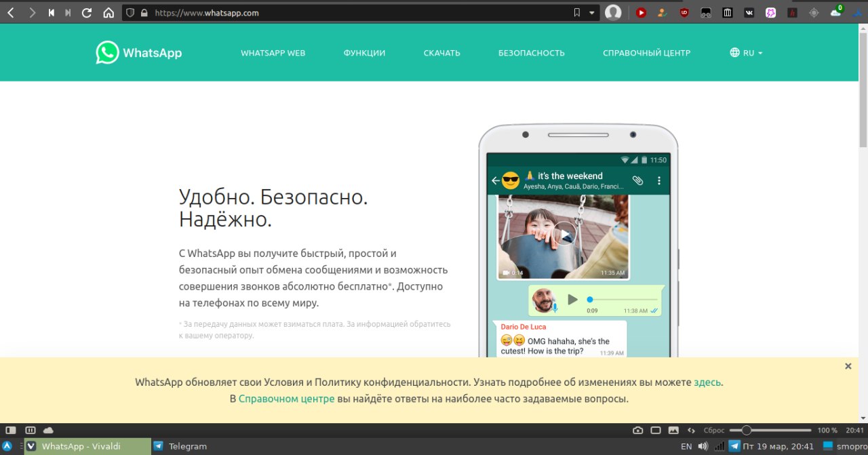The height and width of the screenshot is (455, 868).
Task: Click the Telegram tray icon
Action: click(x=734, y=446)
